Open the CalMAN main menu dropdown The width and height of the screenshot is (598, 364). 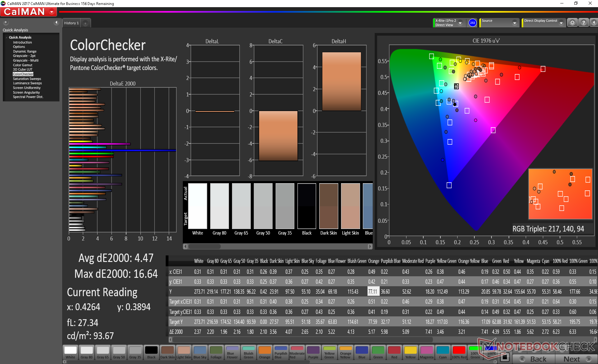point(52,12)
